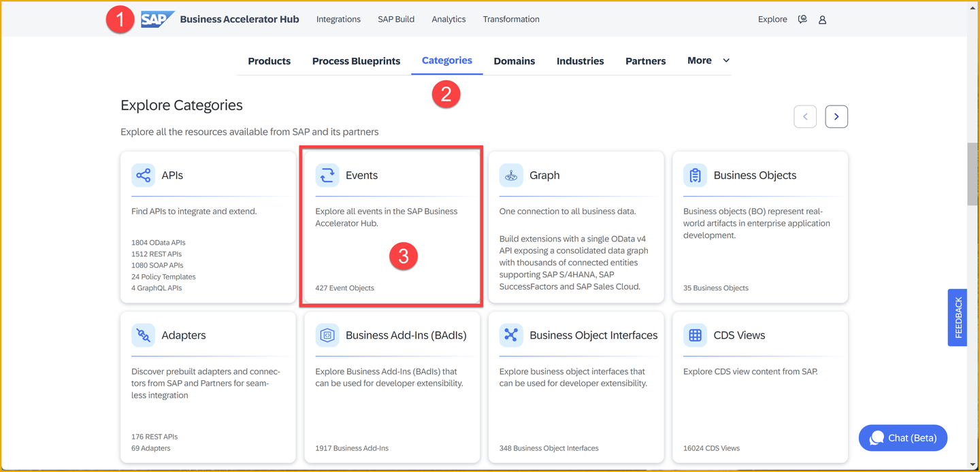The image size is (980, 472).
Task: Click the Events arrows icon
Action: click(x=327, y=175)
